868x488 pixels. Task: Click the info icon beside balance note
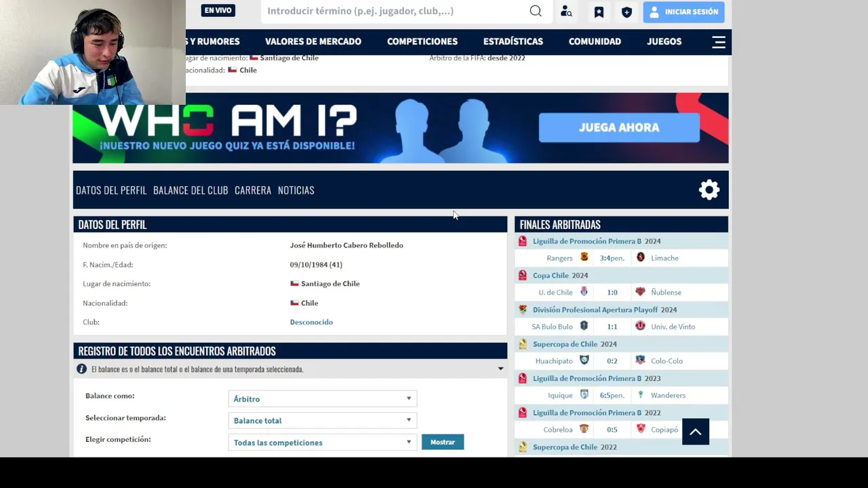[x=81, y=369]
